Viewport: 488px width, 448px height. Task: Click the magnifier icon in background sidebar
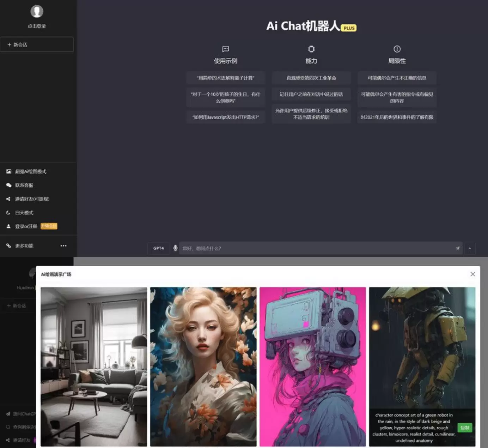point(8,427)
